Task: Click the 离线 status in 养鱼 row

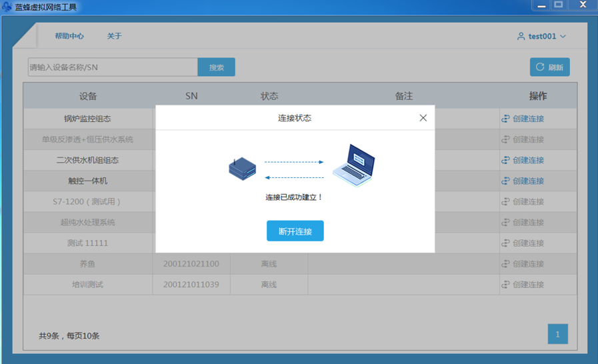Action: pyautogui.click(x=269, y=263)
